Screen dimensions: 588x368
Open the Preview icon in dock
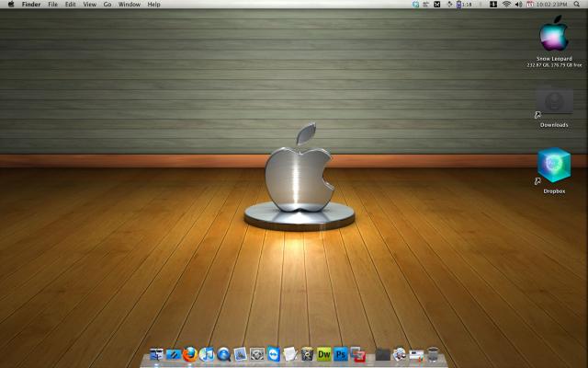(240, 354)
